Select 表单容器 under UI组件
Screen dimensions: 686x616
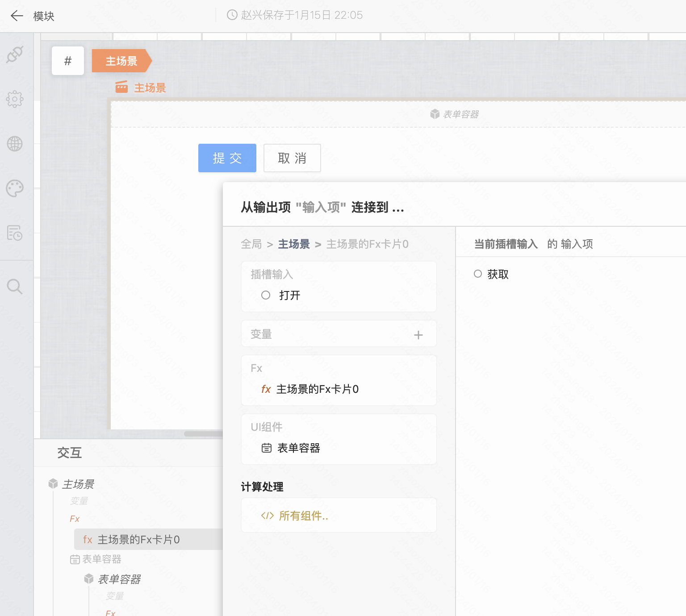[291, 448]
